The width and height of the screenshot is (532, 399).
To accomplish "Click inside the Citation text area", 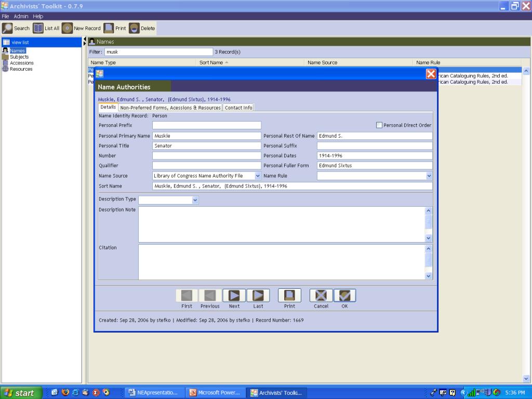I will coord(282,262).
